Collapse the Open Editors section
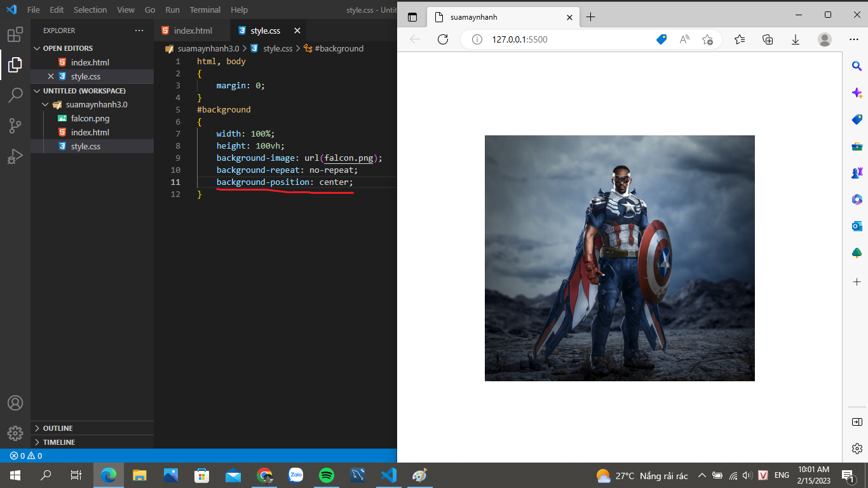 click(x=92, y=48)
